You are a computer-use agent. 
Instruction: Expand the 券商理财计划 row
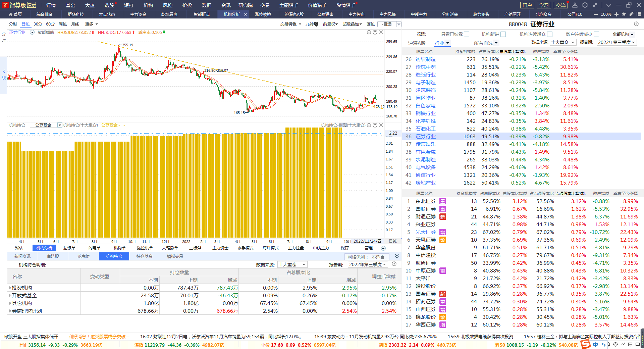pyautogui.click(x=10, y=311)
